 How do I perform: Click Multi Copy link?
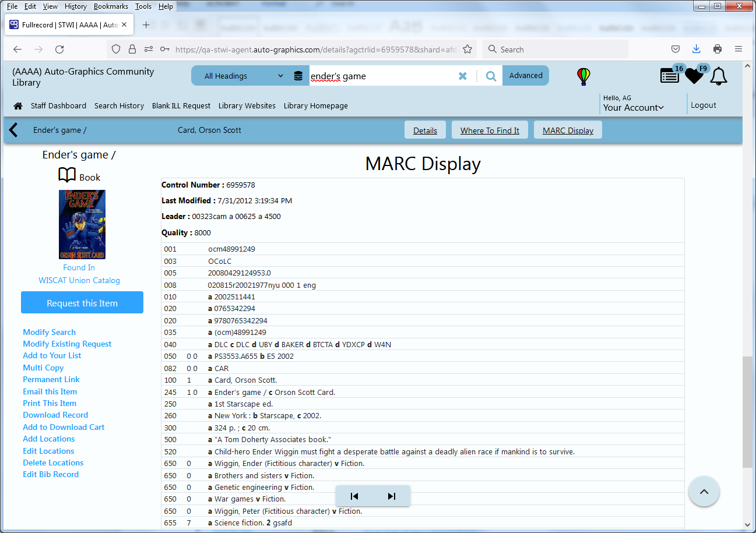(43, 368)
